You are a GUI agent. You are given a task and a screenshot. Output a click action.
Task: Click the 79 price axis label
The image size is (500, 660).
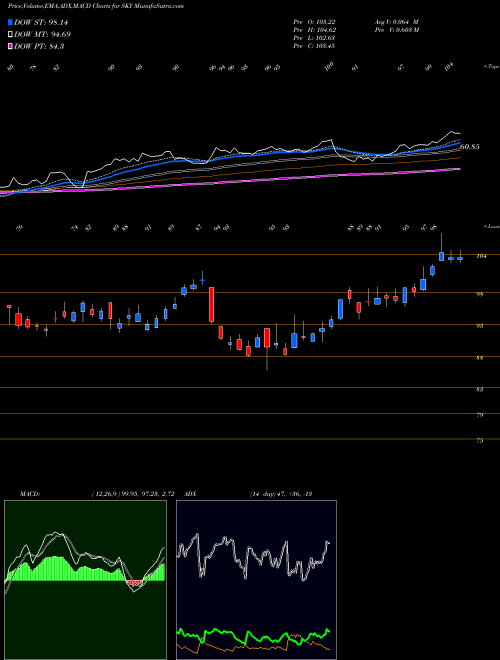479,415
